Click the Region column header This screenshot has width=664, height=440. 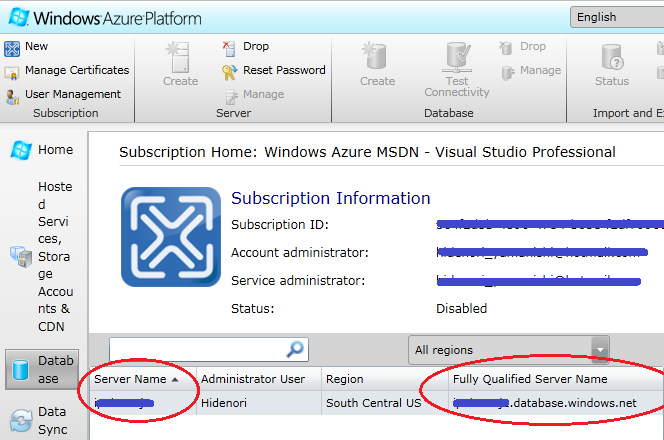385,379
